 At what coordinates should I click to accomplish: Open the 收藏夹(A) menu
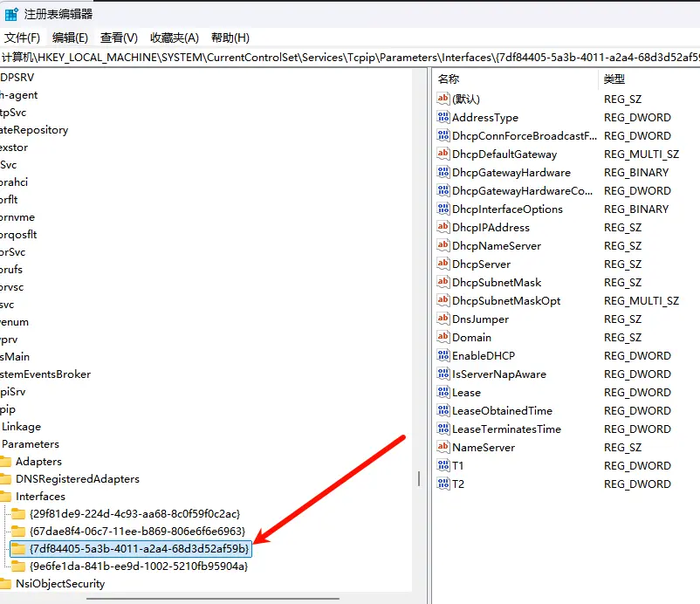175,38
